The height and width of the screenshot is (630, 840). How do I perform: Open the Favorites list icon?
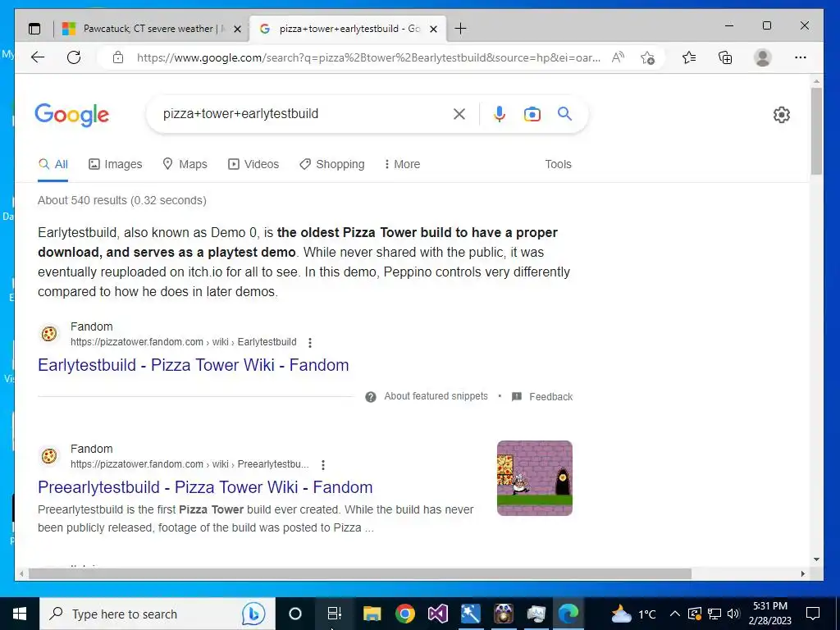pos(689,57)
